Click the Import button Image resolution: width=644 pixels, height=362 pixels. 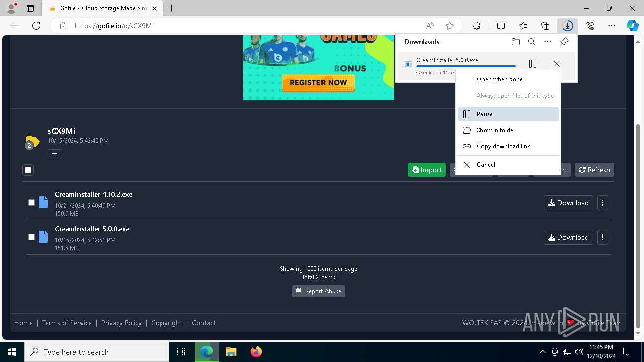point(427,170)
